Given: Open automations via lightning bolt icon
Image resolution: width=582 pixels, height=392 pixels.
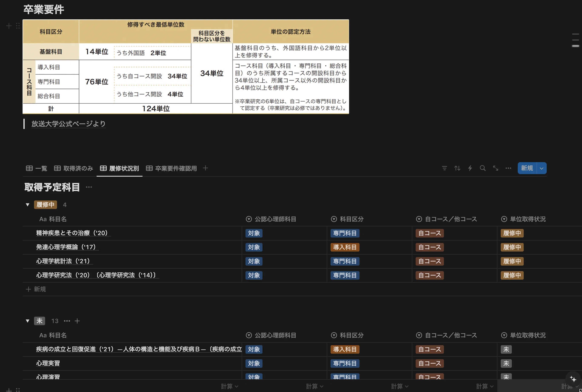Looking at the screenshot, I should pyautogui.click(x=470, y=168).
